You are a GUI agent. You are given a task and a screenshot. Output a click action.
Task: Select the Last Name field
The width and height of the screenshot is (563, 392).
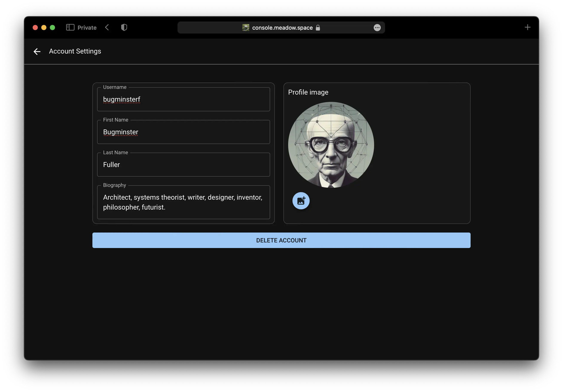point(184,165)
